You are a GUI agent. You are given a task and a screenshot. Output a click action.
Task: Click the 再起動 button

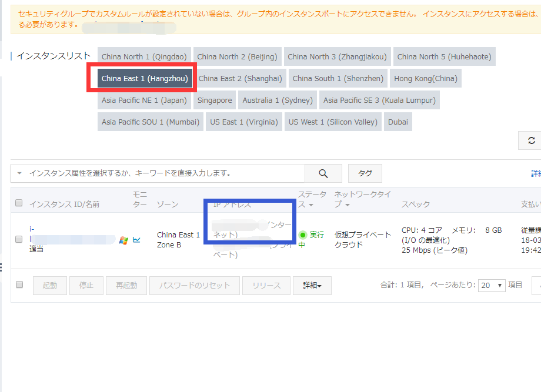[x=126, y=286]
